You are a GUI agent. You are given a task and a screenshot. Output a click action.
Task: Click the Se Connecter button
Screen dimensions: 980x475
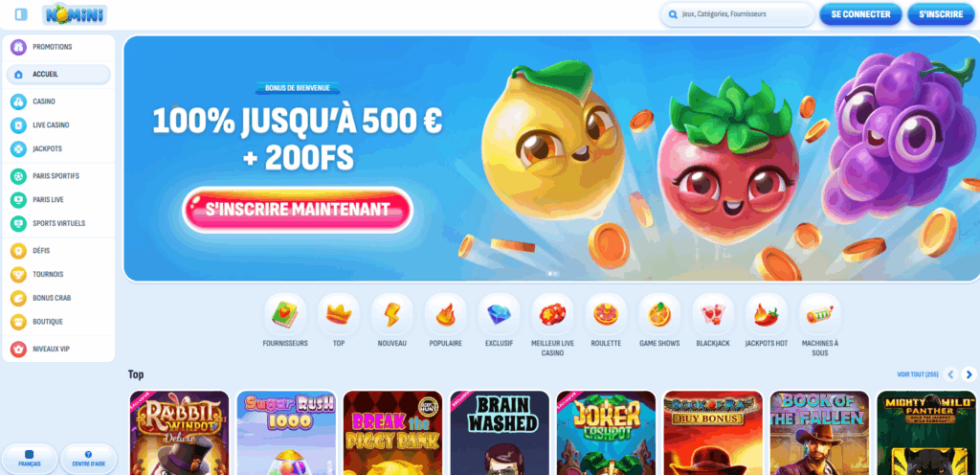click(860, 14)
